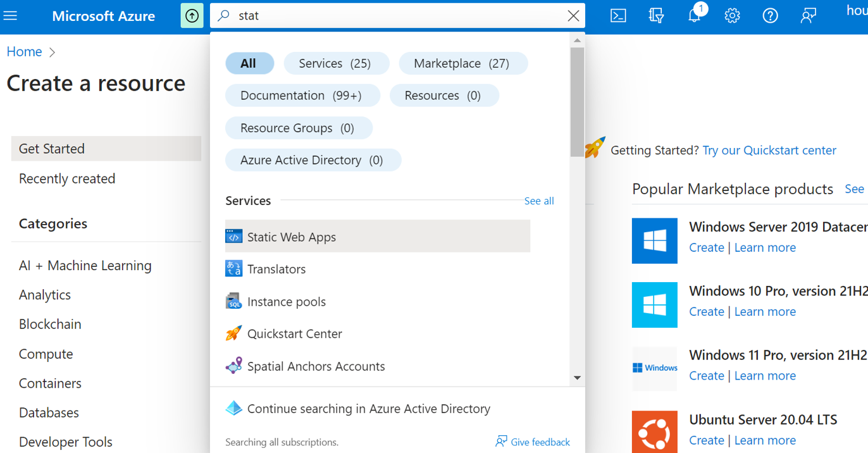Open the Directories and subscriptions filter icon
Image resolution: width=868 pixels, height=453 pixels.
tap(656, 16)
